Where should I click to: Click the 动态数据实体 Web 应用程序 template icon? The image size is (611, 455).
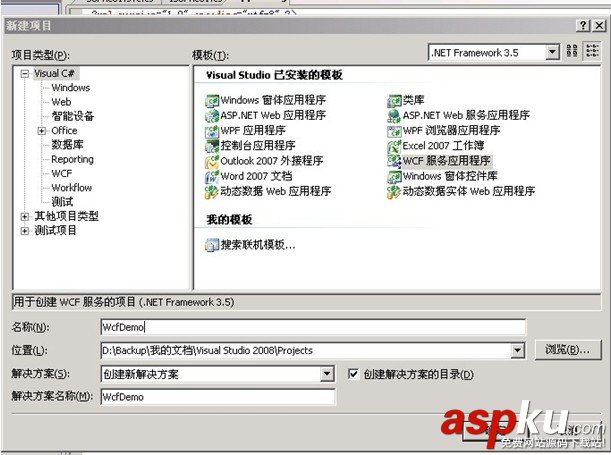[394, 192]
